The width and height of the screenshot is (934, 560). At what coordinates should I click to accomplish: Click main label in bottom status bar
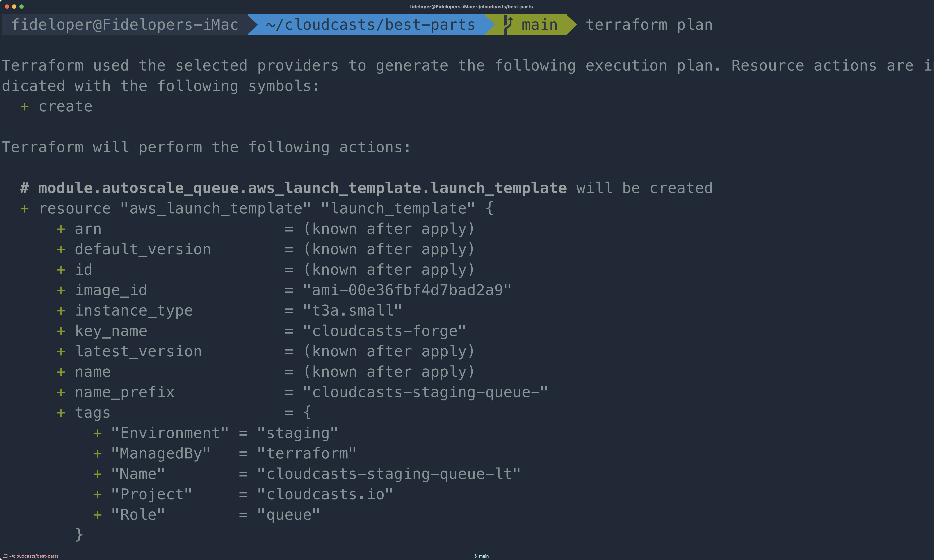pos(484,556)
